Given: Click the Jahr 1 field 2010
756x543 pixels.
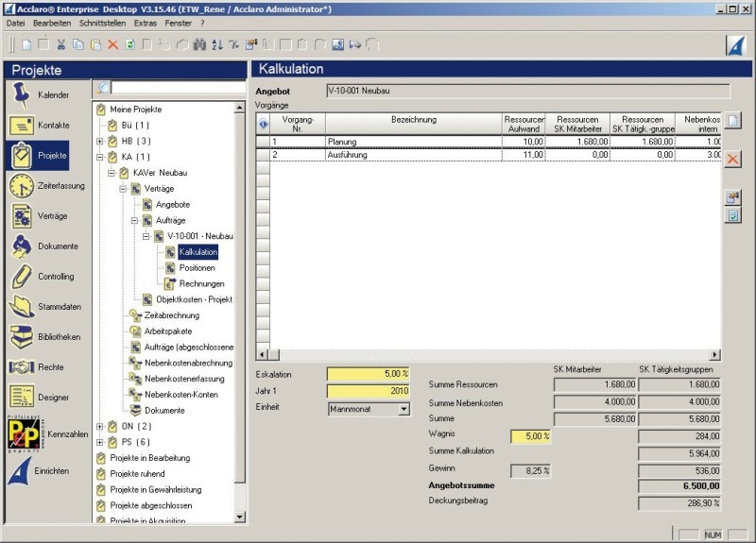Looking at the screenshot, I should tap(369, 391).
